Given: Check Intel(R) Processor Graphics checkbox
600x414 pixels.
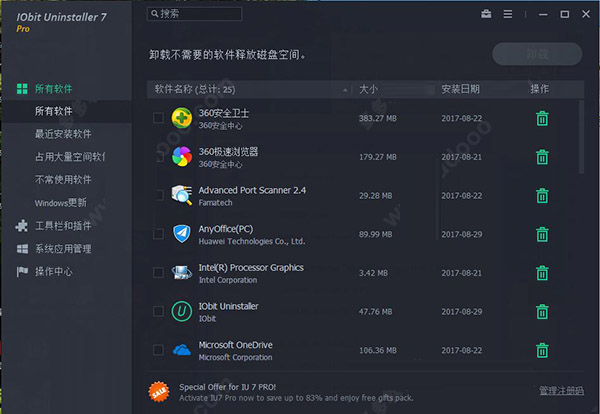Looking at the screenshot, I should click(x=158, y=272).
